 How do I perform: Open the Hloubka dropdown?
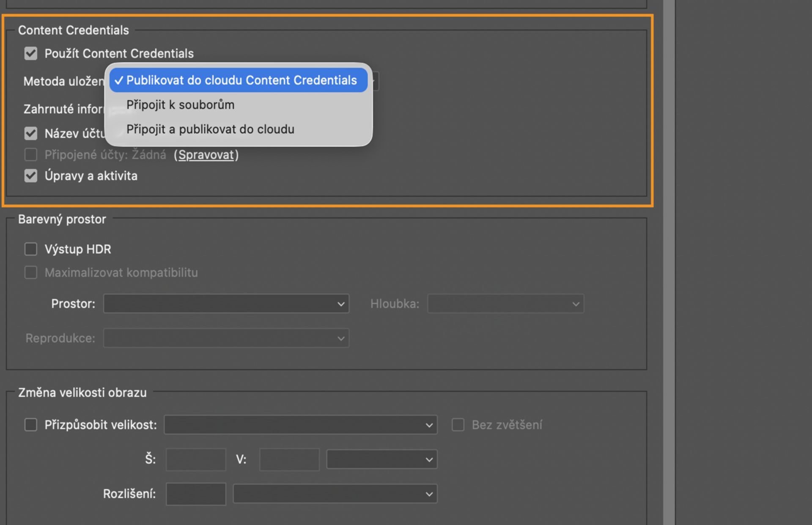(505, 304)
